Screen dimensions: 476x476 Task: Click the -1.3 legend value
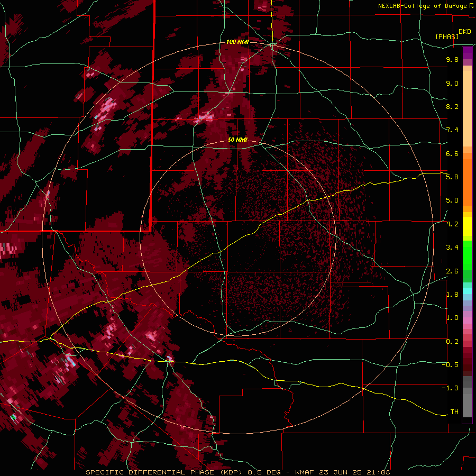coord(450,388)
